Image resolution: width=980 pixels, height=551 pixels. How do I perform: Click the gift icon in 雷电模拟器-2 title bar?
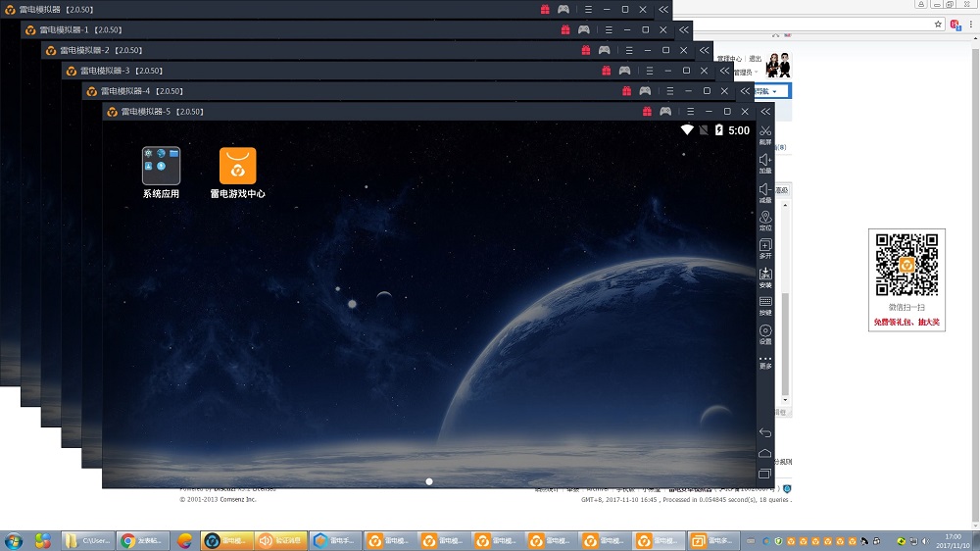pos(586,50)
